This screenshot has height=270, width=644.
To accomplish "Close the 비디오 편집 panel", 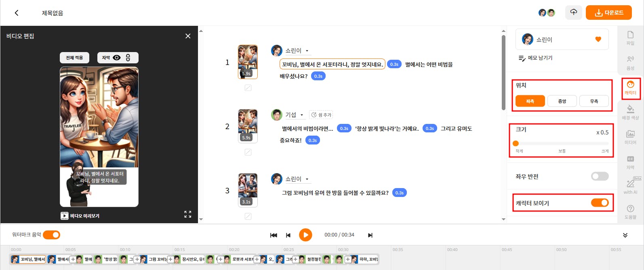I will tap(188, 36).
